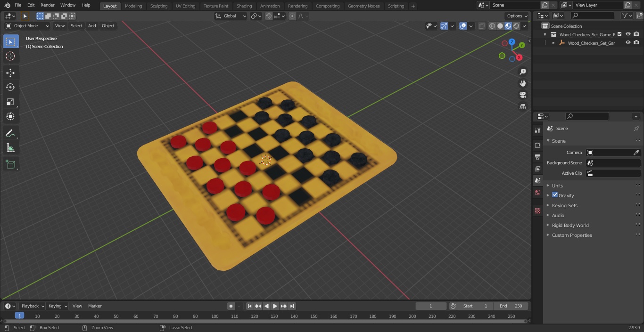Activate the Scale tool
The image size is (644, 332).
click(x=10, y=102)
